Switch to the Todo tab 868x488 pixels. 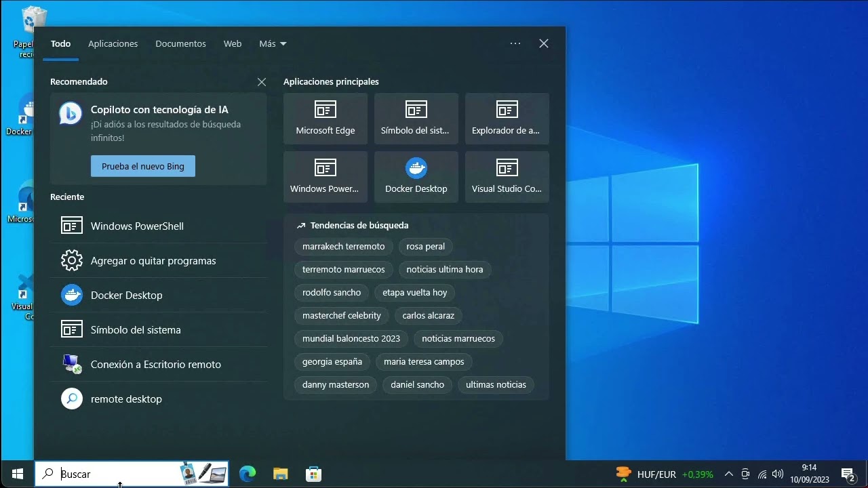(x=60, y=43)
